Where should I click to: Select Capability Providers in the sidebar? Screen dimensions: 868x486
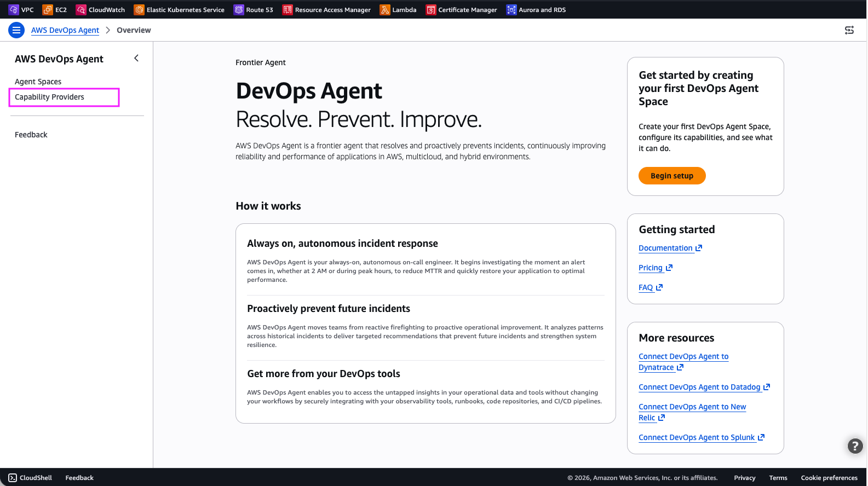(x=50, y=97)
